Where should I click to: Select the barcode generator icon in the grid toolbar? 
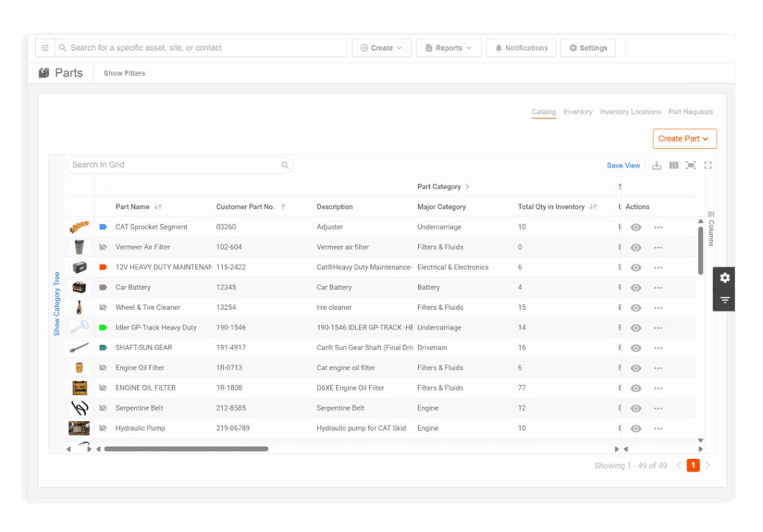pyautogui.click(x=673, y=165)
